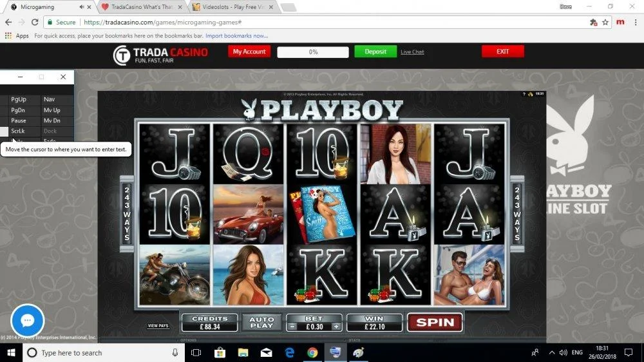Switch to the TradaCasino What's That tab
This screenshot has height=362, width=644.
(142, 7)
